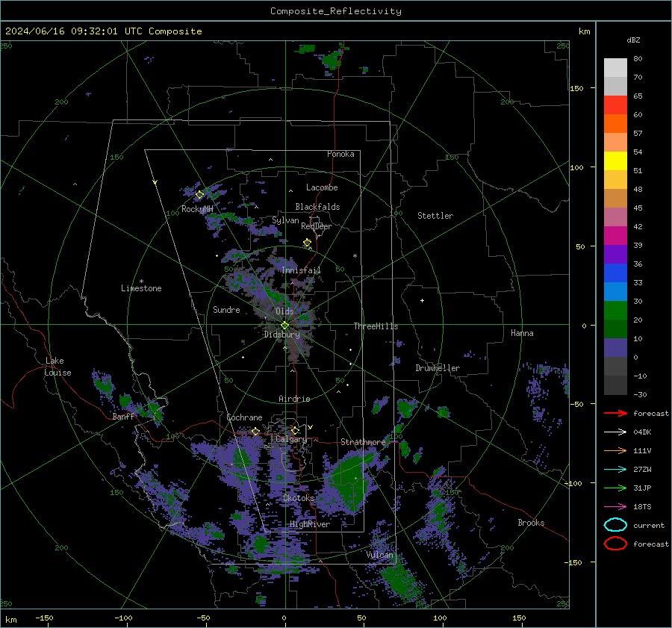
Task: Click the Olds city label
Action: (x=284, y=311)
